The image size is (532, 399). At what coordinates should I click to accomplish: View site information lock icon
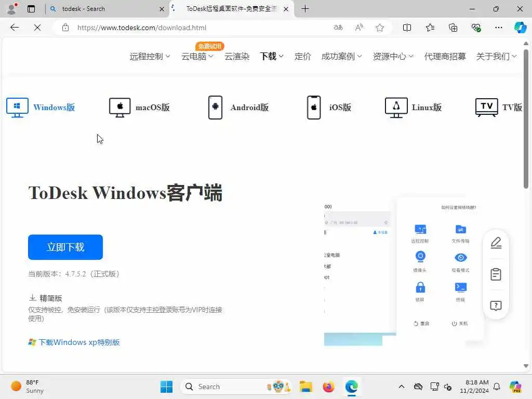tap(65, 28)
